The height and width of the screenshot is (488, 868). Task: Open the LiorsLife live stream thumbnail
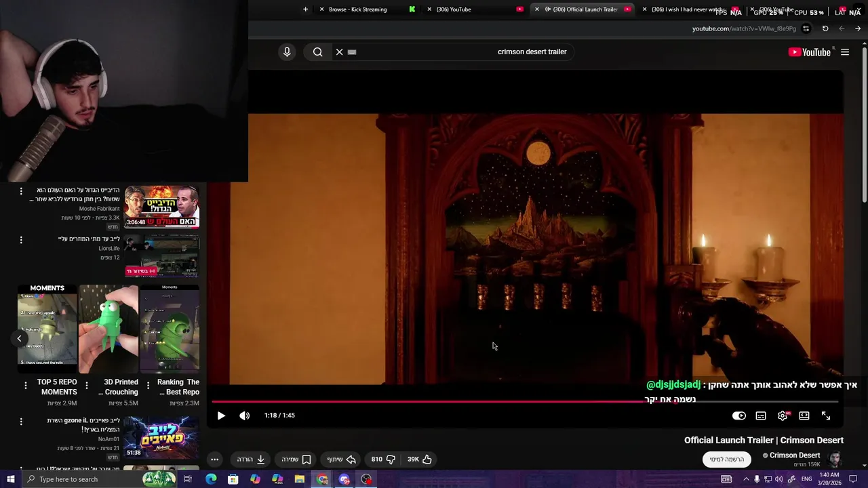click(161, 256)
